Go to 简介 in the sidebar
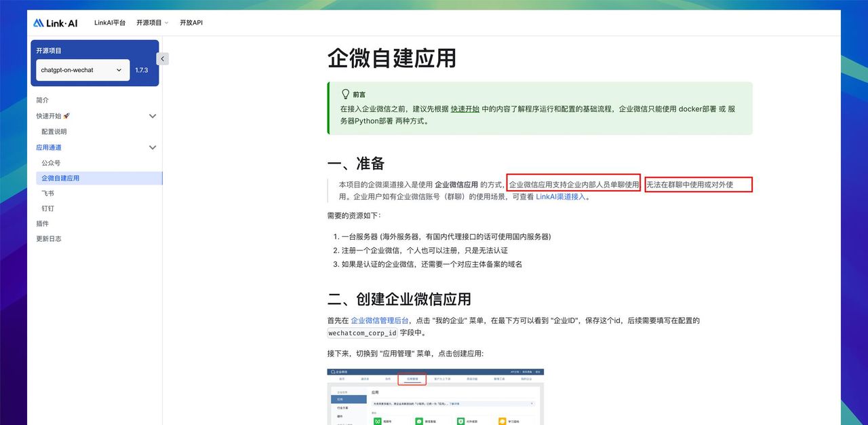Image resolution: width=868 pixels, height=425 pixels. point(43,100)
